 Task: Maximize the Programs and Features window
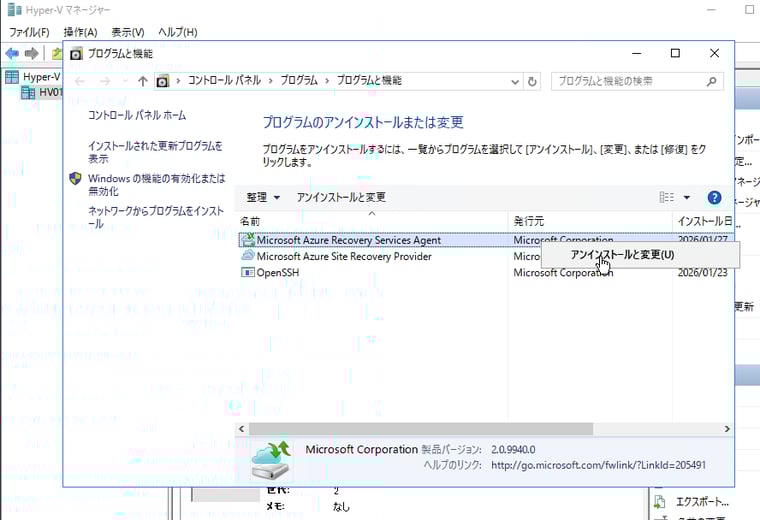pyautogui.click(x=675, y=53)
